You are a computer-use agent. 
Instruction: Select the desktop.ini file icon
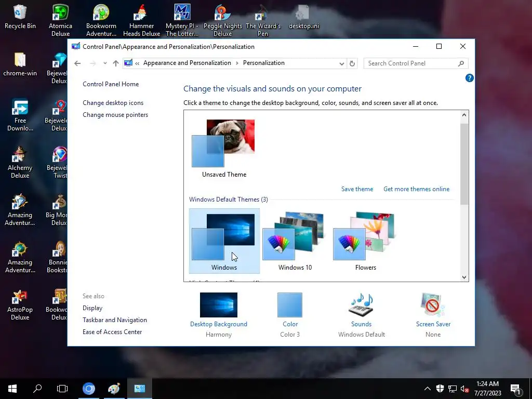[x=303, y=17]
